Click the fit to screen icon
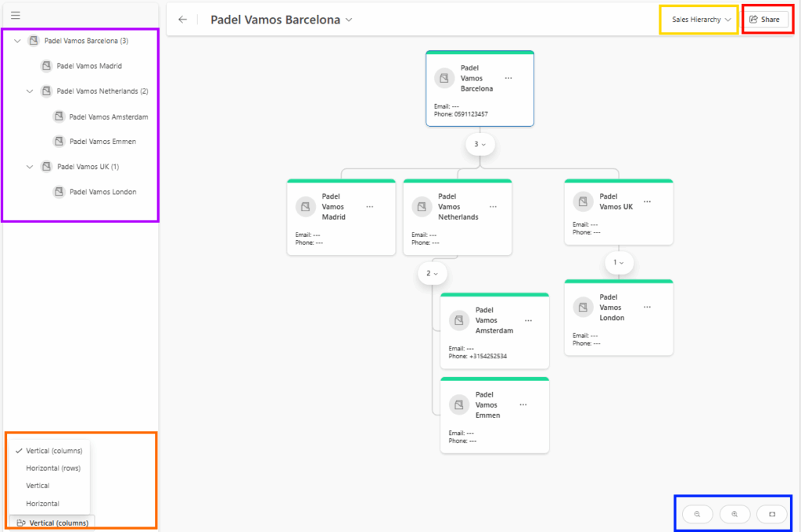 [772, 514]
